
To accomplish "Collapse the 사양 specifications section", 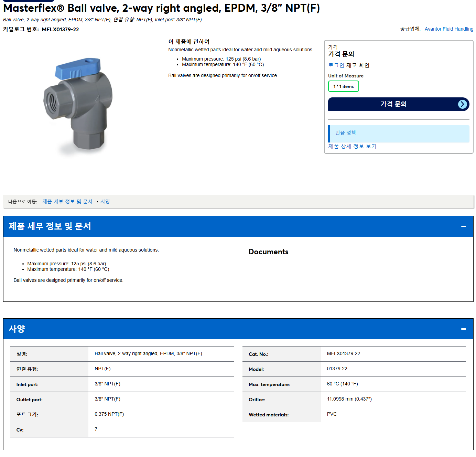I will [463, 329].
